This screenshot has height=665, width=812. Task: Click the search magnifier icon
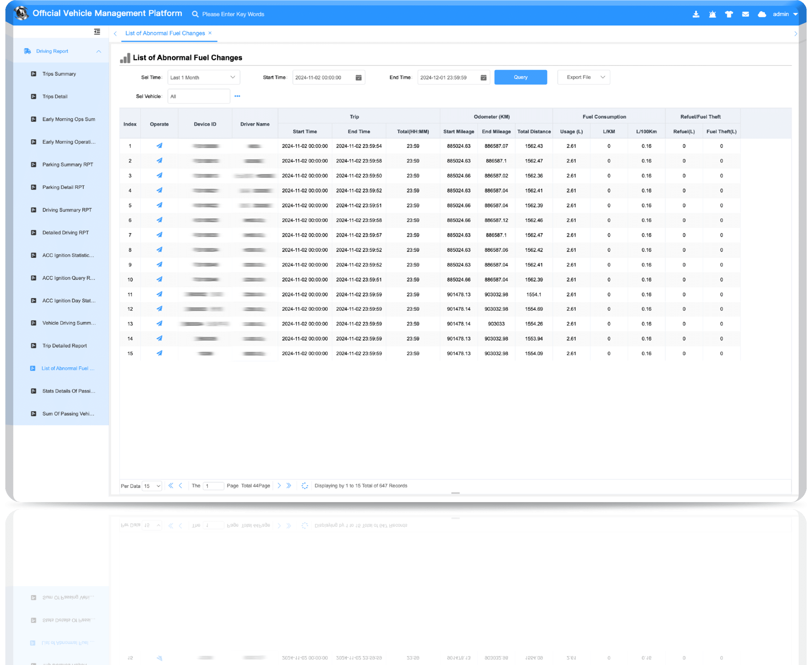tap(195, 14)
